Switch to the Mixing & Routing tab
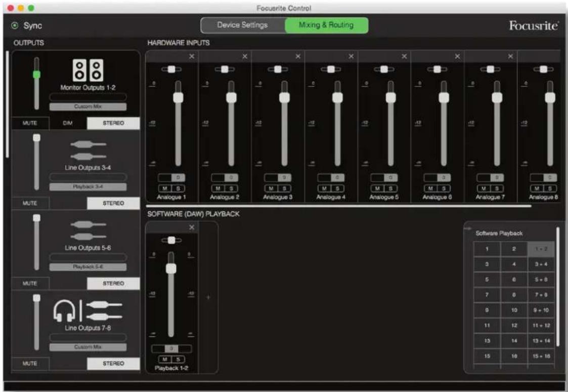Viewport: 568px width, 392px height. tap(326, 25)
